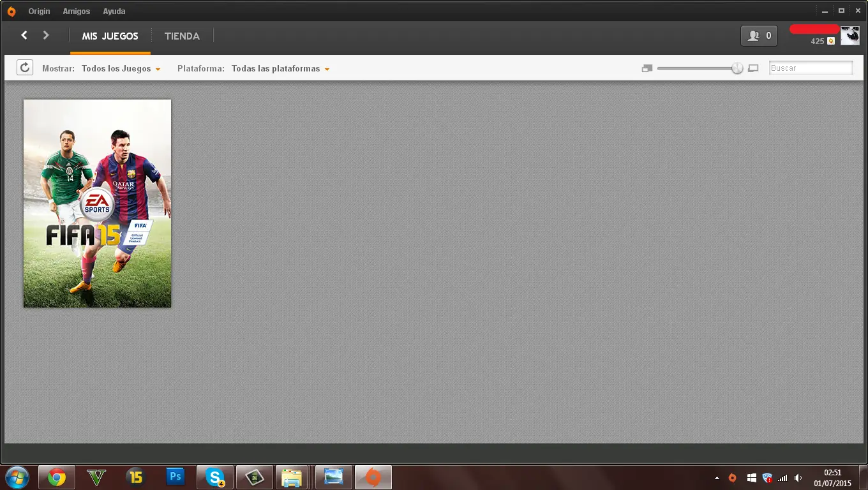Go back with the left arrow
Screen dimensions: 868x490
[x=24, y=36]
